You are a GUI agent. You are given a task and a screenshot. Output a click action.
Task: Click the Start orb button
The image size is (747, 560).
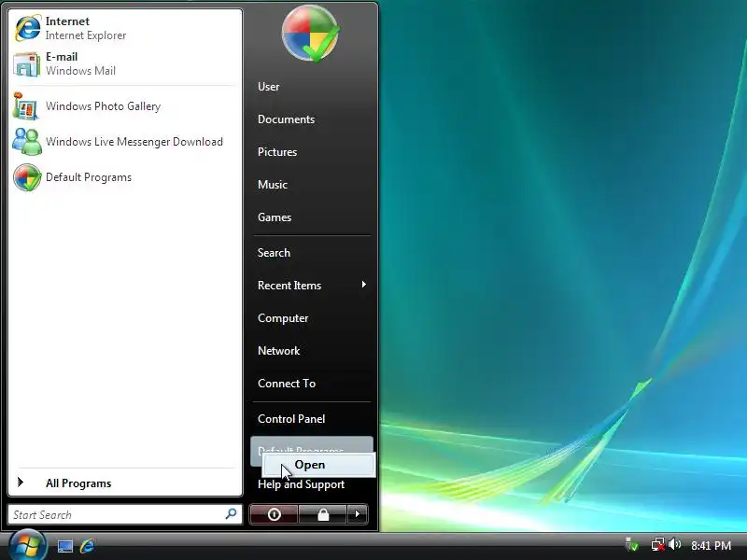(27, 546)
